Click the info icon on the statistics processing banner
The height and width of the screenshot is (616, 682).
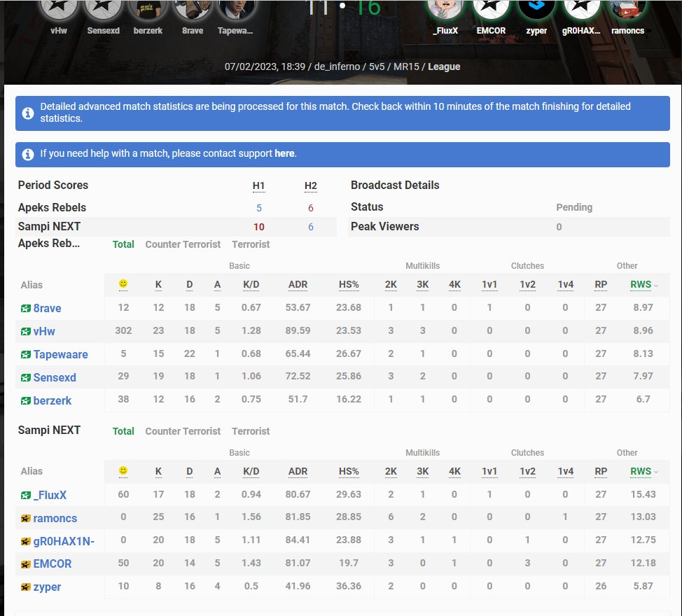tap(28, 112)
